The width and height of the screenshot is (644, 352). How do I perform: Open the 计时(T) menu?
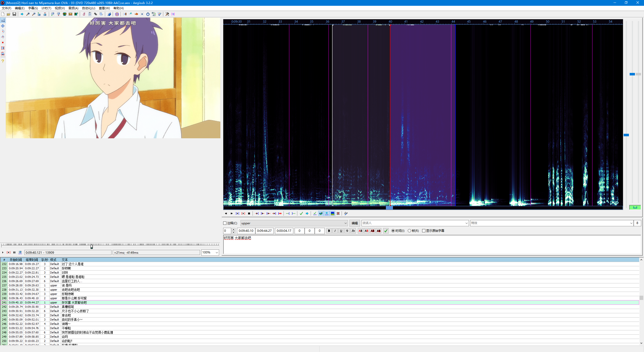click(x=46, y=8)
